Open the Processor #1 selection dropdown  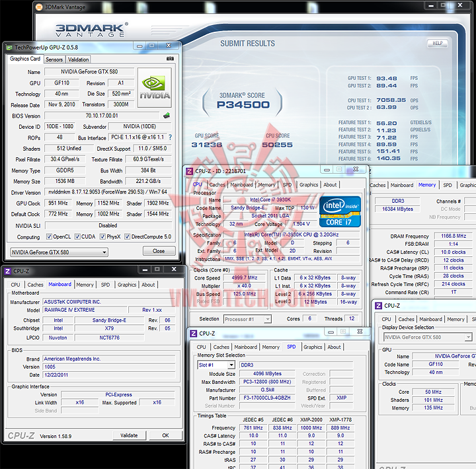[x=247, y=319]
